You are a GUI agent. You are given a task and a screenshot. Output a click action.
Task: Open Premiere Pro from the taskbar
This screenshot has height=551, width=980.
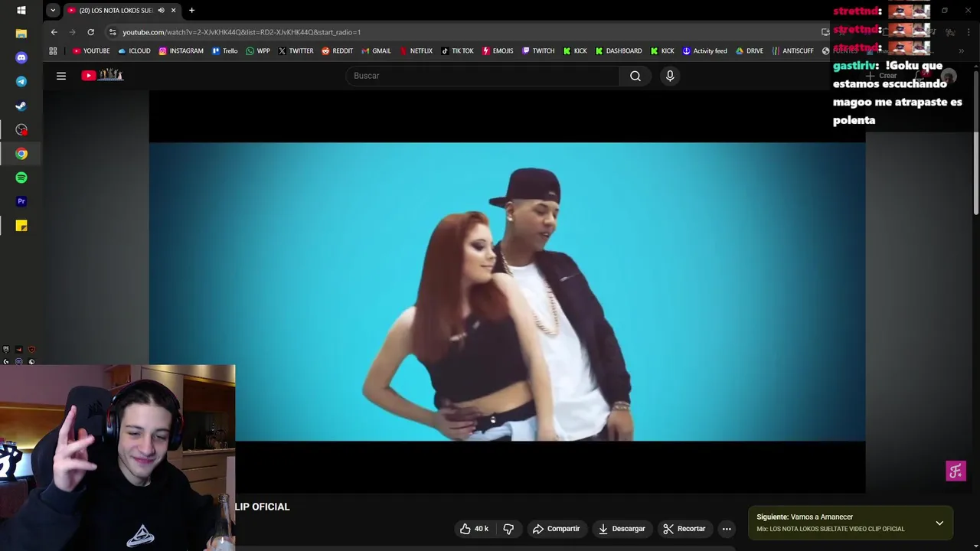click(21, 201)
